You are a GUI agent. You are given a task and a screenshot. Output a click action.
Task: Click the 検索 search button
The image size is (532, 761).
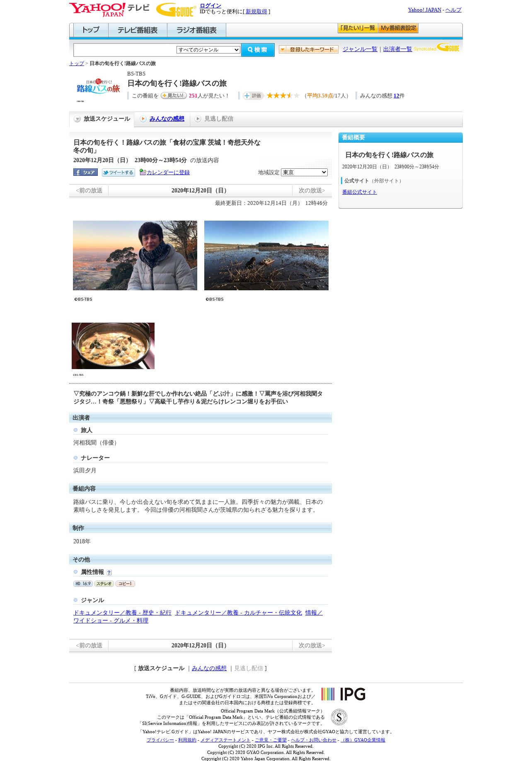coord(258,50)
